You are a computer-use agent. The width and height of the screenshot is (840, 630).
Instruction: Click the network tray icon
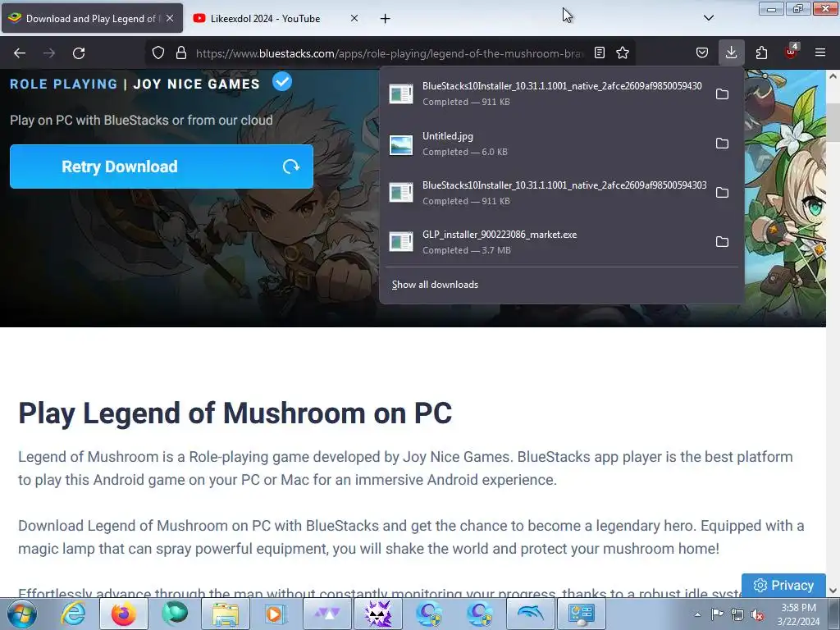click(x=737, y=615)
